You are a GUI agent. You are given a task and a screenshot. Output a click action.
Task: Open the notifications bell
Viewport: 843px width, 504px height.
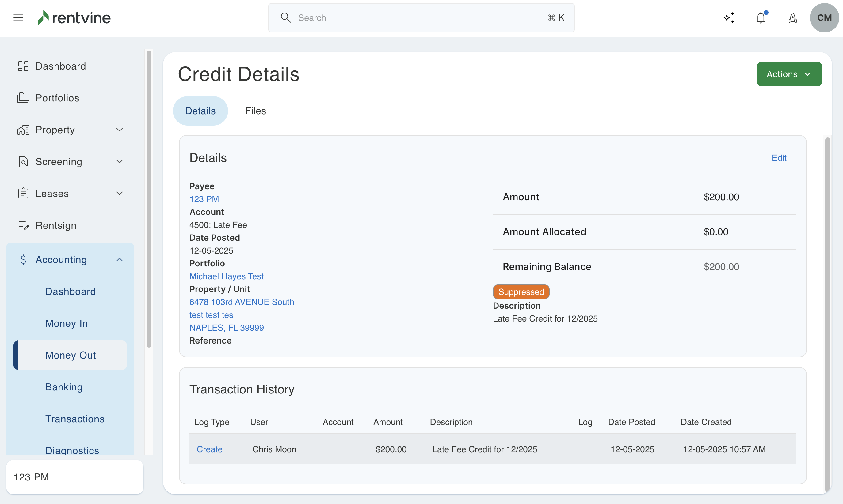point(761,18)
